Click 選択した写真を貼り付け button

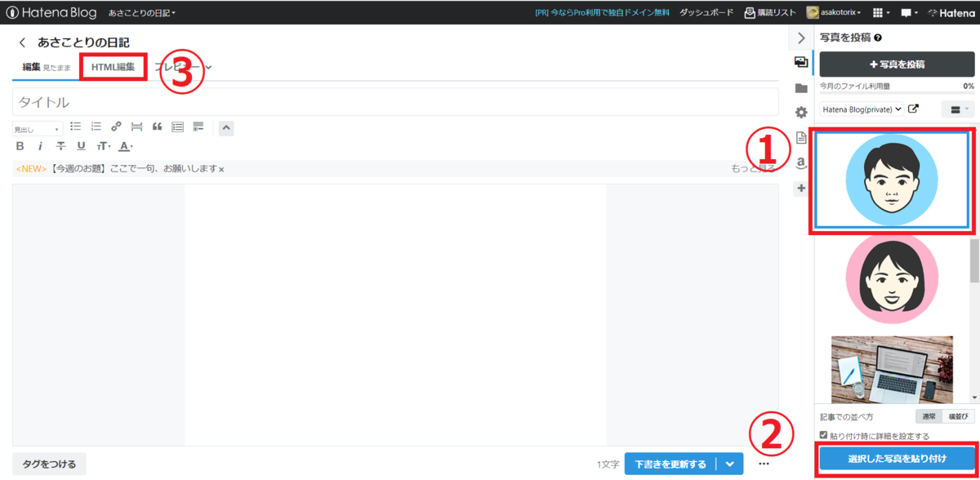click(x=897, y=459)
